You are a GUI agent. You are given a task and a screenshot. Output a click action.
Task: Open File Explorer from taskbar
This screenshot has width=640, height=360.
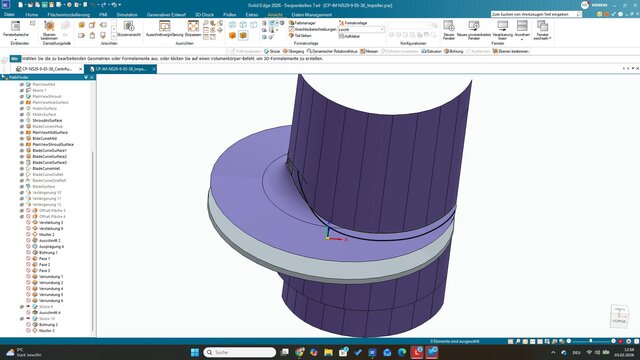pos(328,352)
